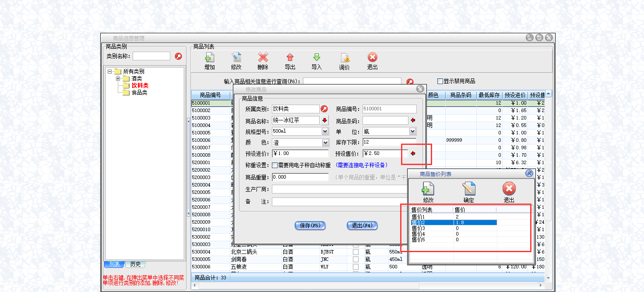Click the 预设进价 input field
644x292 pixels.
[x=300, y=153]
